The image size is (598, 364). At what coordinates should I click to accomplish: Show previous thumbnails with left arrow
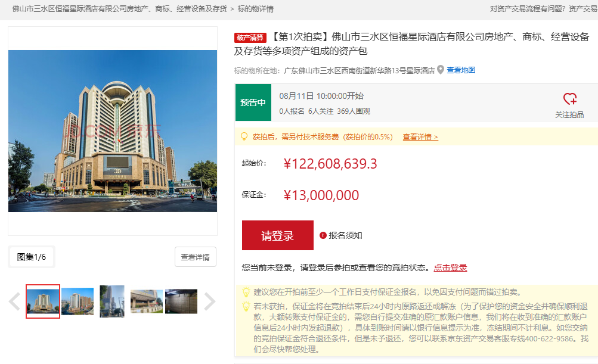pos(14,301)
